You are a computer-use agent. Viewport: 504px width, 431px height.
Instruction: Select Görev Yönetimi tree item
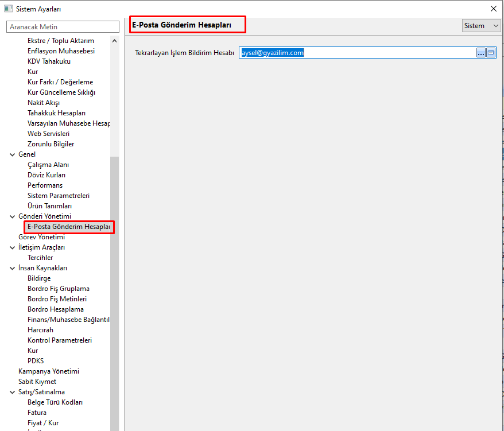(41, 237)
